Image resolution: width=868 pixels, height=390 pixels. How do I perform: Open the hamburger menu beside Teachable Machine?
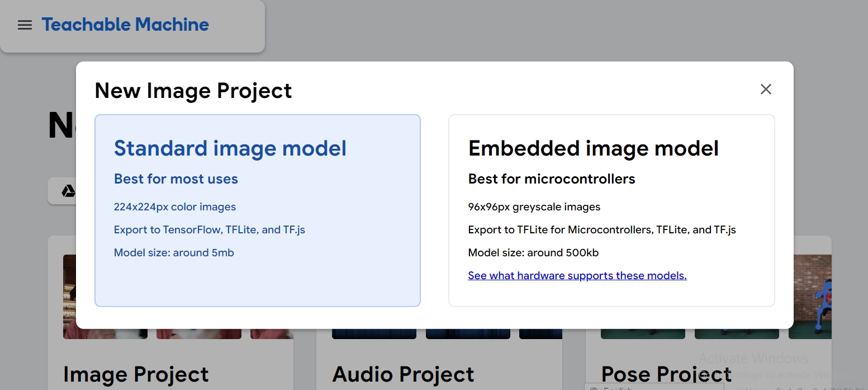(25, 25)
